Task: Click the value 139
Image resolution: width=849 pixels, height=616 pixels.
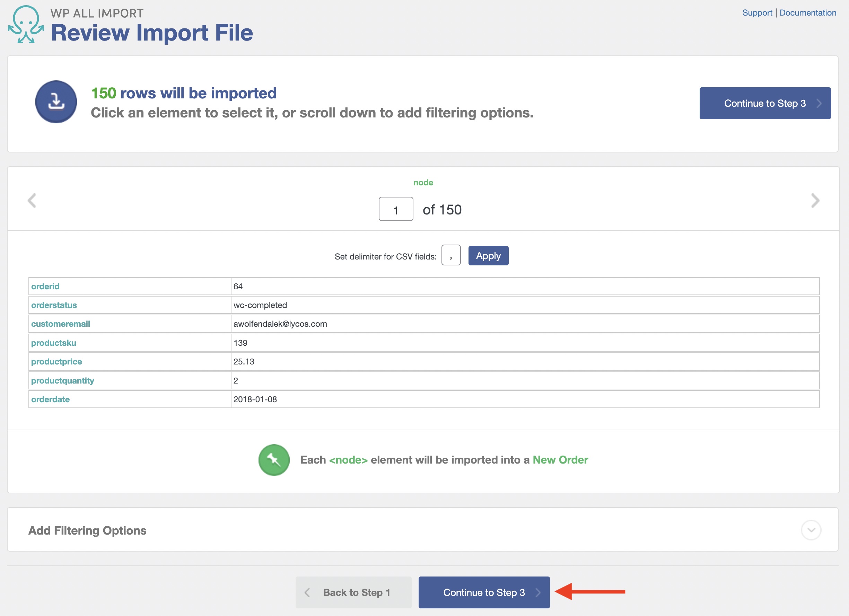Action: click(240, 343)
